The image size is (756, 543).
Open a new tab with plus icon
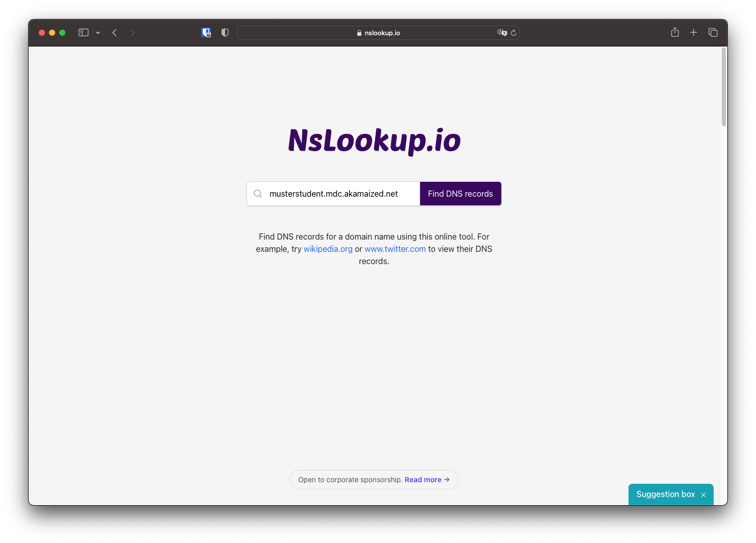click(x=694, y=33)
